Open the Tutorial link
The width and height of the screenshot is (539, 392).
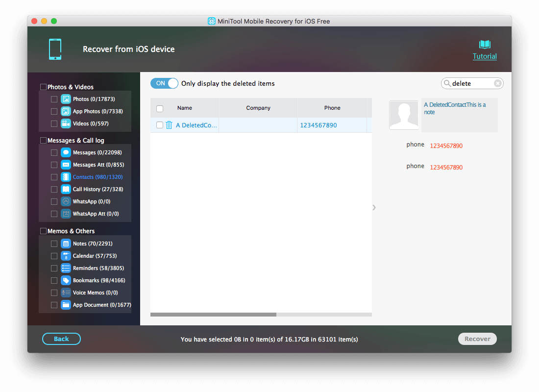pos(485,56)
